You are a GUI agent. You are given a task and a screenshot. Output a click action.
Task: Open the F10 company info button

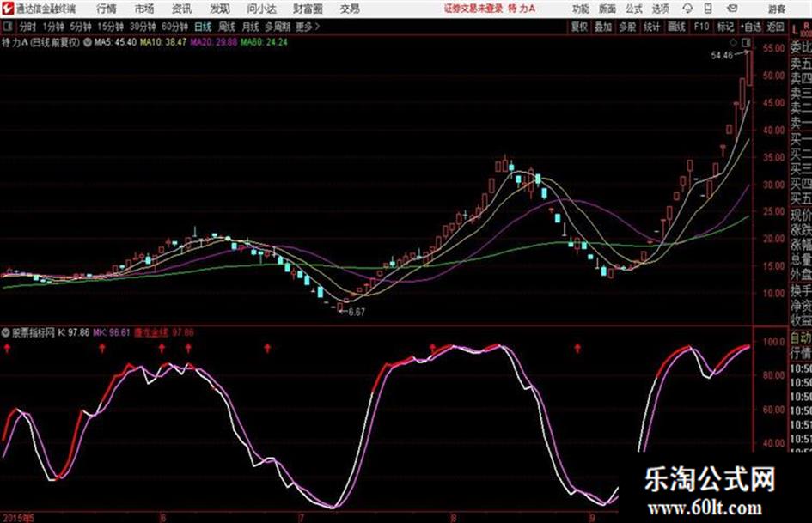701,27
